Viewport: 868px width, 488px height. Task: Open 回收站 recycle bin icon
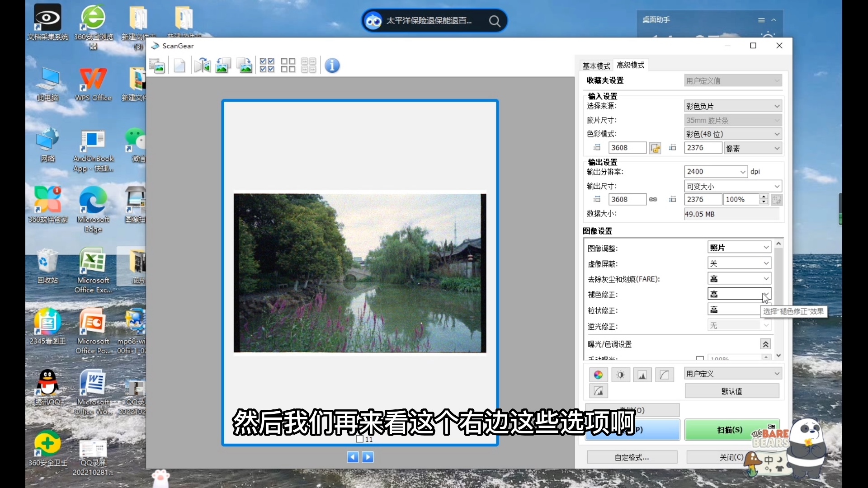click(47, 266)
